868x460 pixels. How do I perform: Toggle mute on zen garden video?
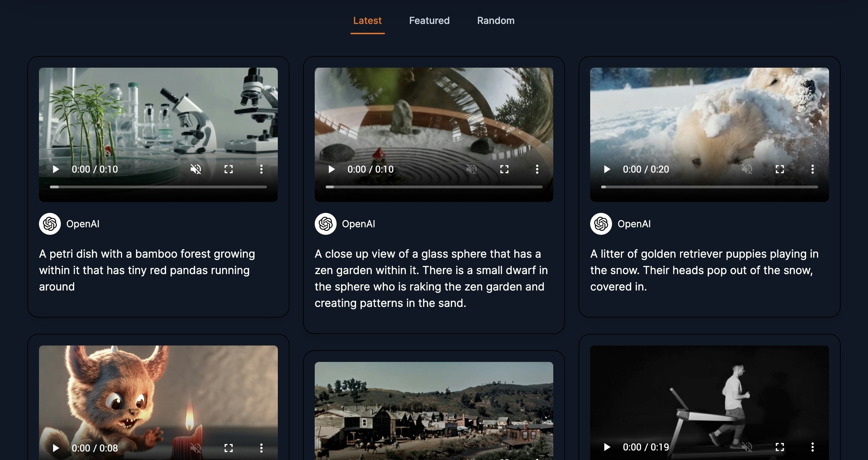[x=472, y=169]
